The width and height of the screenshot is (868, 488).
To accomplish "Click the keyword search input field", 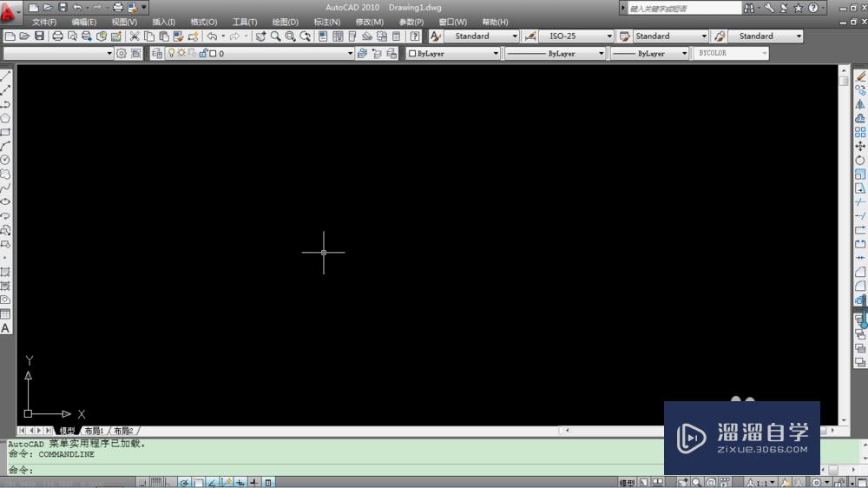I will 684,9.
